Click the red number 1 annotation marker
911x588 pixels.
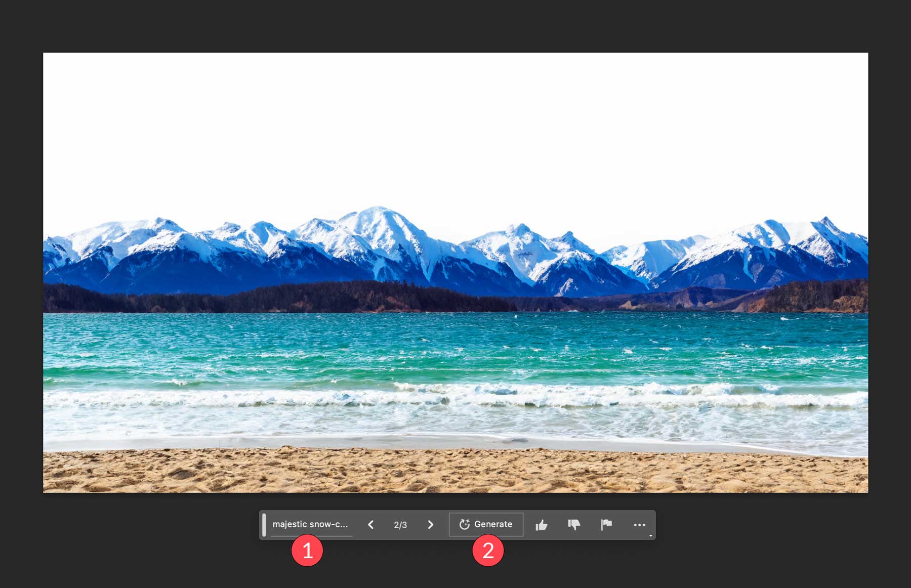click(x=307, y=551)
